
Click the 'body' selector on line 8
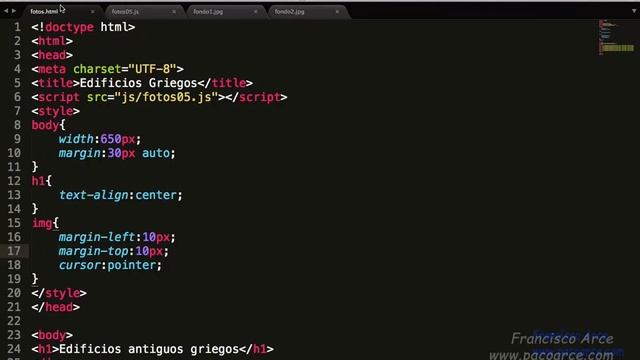pos(45,125)
